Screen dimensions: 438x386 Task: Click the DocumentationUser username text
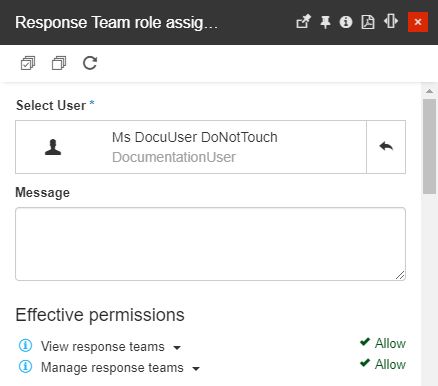[x=174, y=157]
